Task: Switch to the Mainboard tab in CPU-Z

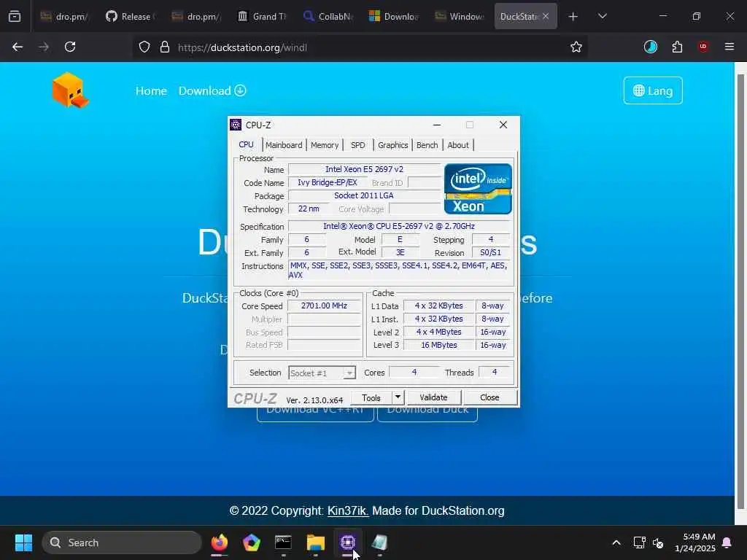Action: click(284, 145)
